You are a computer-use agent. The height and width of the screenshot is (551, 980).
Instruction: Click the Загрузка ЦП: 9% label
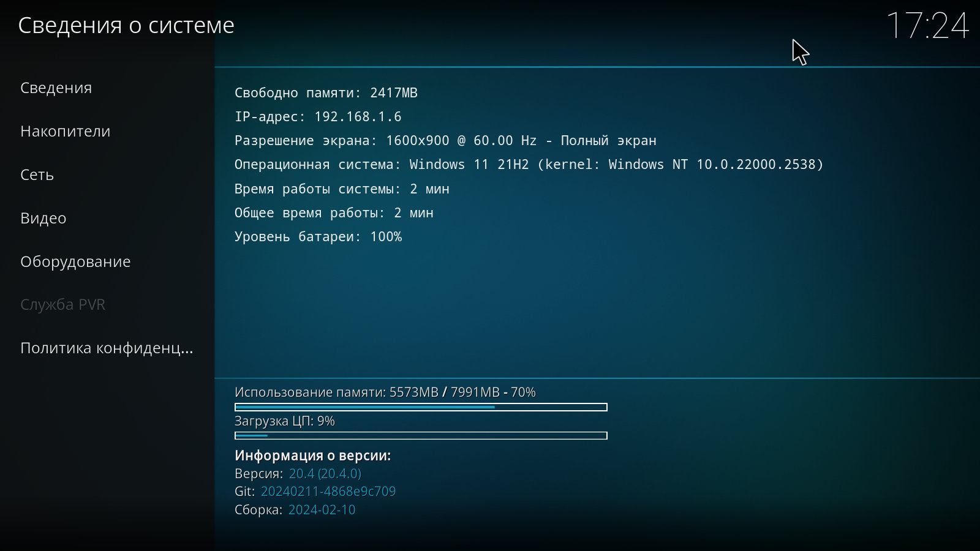point(285,421)
